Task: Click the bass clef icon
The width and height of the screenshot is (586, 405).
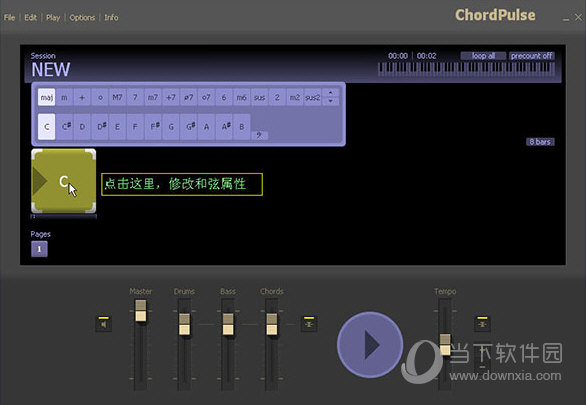Action: click(259, 135)
